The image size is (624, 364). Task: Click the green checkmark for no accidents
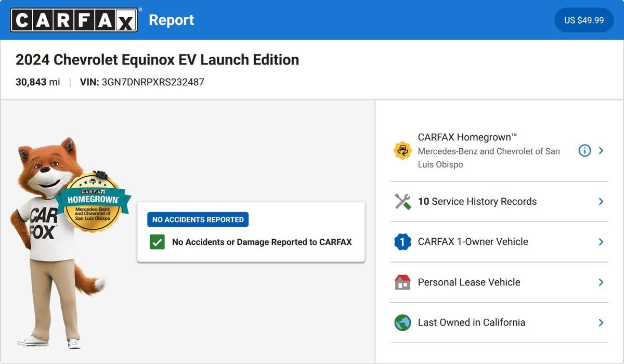pyautogui.click(x=157, y=242)
